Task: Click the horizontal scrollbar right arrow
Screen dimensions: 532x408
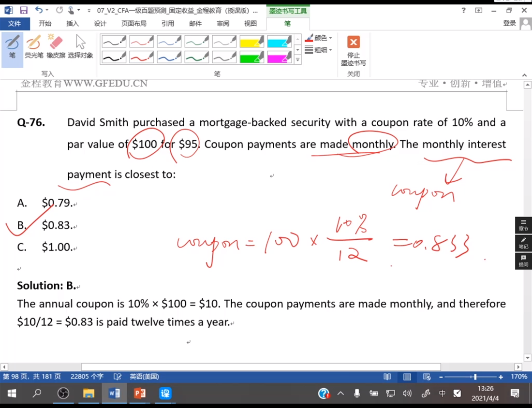Action: (518, 367)
